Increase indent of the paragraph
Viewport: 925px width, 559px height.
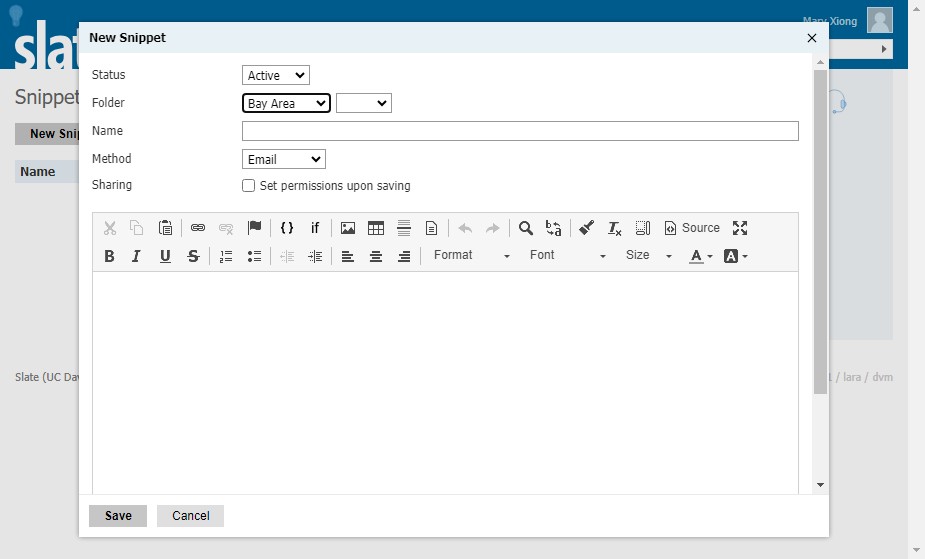coord(315,256)
